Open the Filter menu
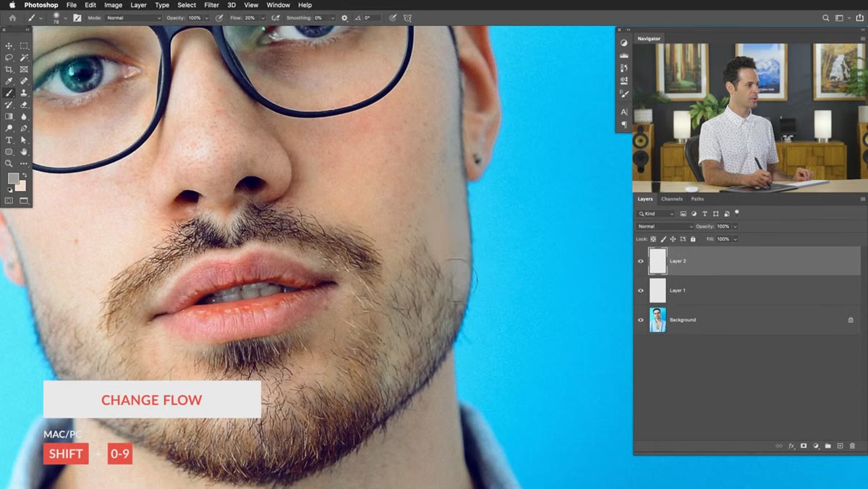This screenshot has height=489, width=868. point(211,5)
